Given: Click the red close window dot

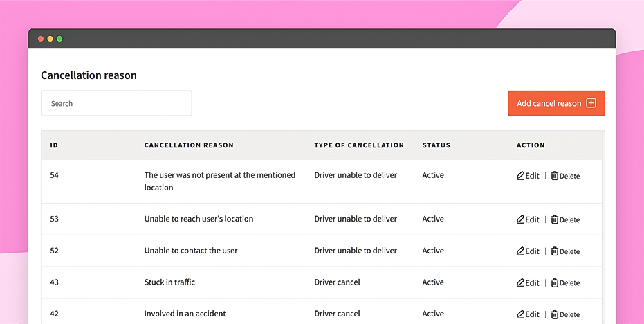Looking at the screenshot, I should [41, 39].
